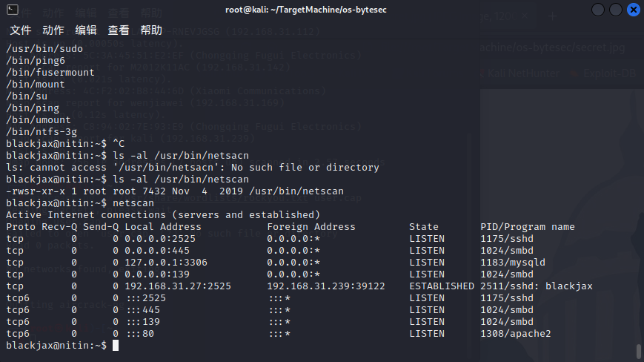This screenshot has width=644, height=362.
Task: Click the 'No such file or directory' error line
Action: (x=193, y=168)
